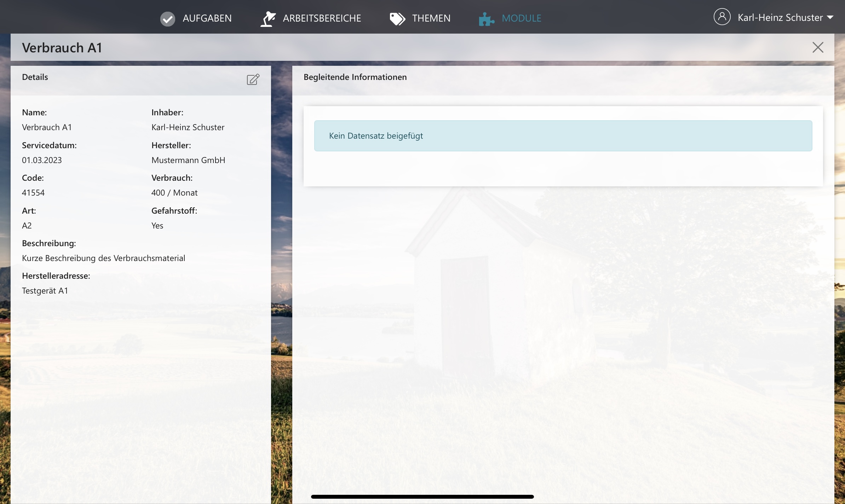Click the Inhaber value Karl-Heinz Schuster
845x504 pixels.
tap(188, 127)
